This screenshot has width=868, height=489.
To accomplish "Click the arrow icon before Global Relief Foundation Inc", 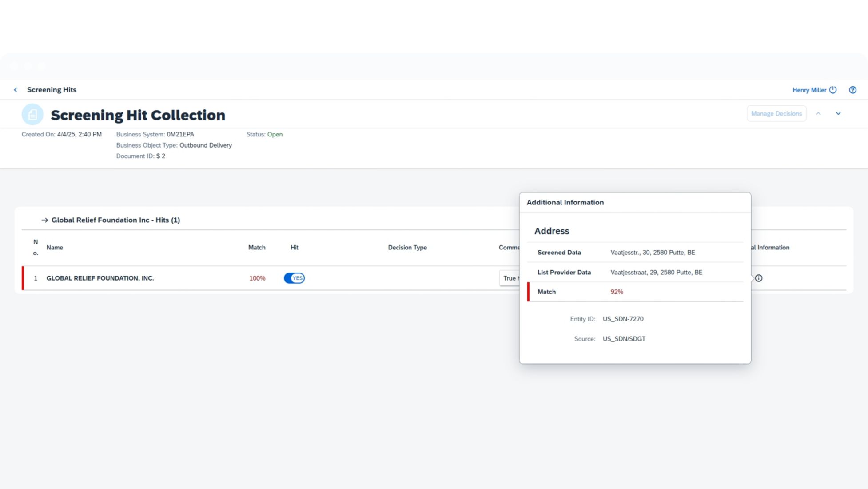I will 44,220.
